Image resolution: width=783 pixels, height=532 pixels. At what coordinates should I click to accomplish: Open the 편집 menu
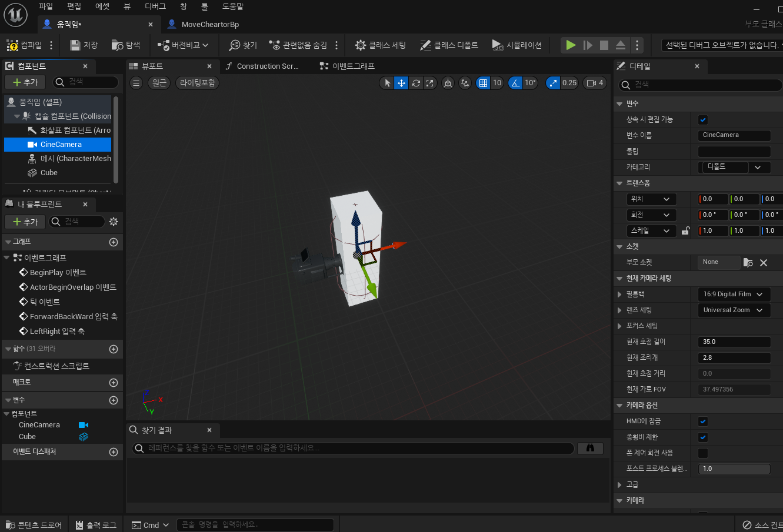pyautogui.click(x=74, y=6)
